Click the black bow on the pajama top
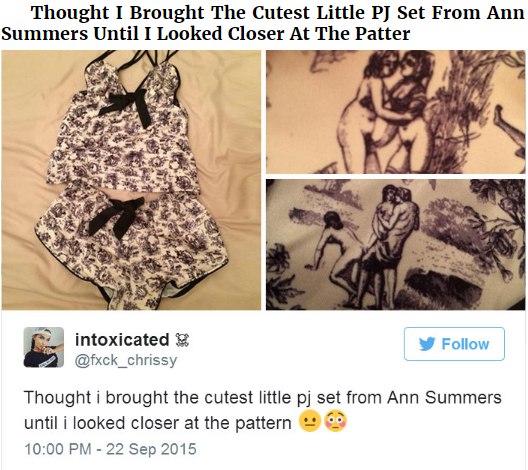 126,105
